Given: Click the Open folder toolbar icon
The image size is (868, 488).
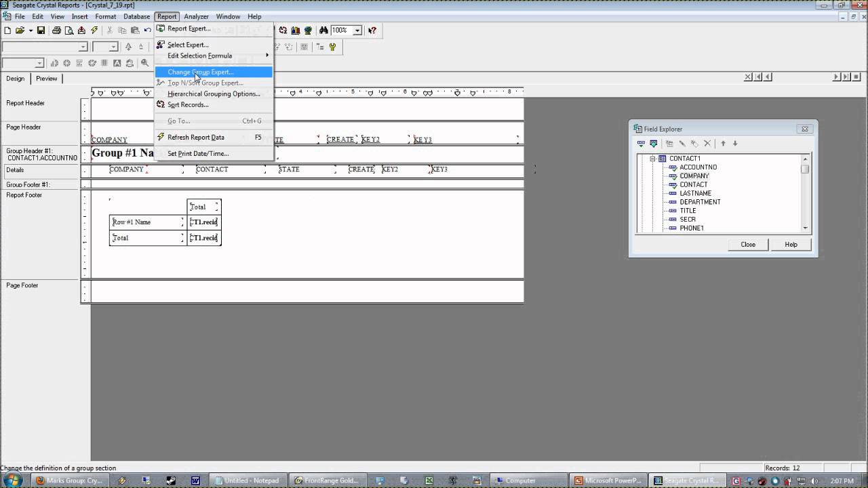Looking at the screenshot, I should pos(20,30).
